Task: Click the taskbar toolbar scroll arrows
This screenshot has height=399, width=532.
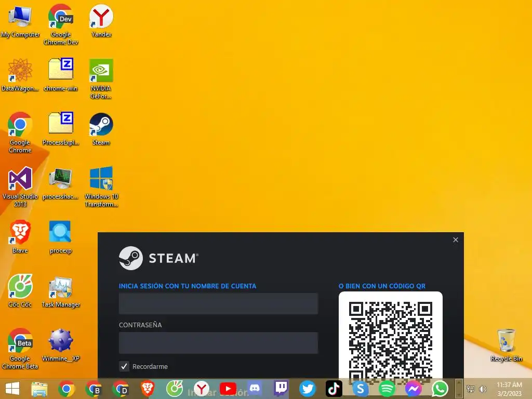Action: click(459, 389)
